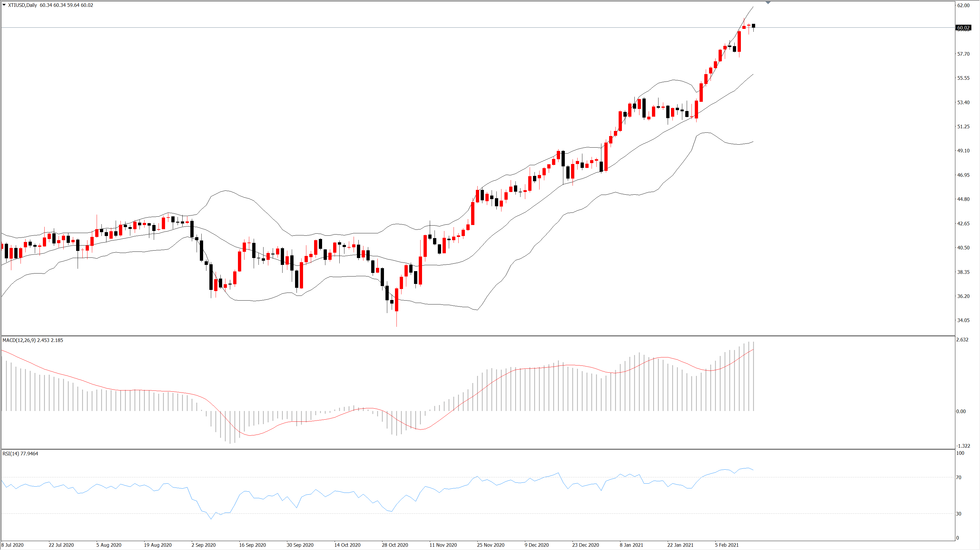The image size is (980, 550).
Task: Open the XTIUSD chart's one-click trading triangle
Action: (4, 5)
